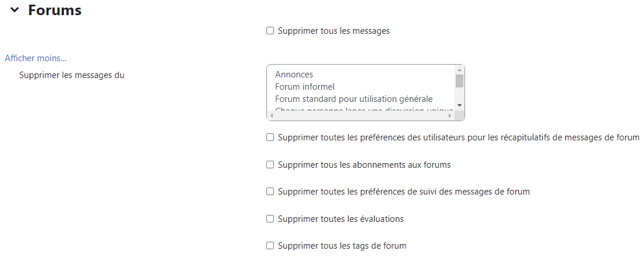Collapse the Forums section chevron

pyautogui.click(x=15, y=10)
